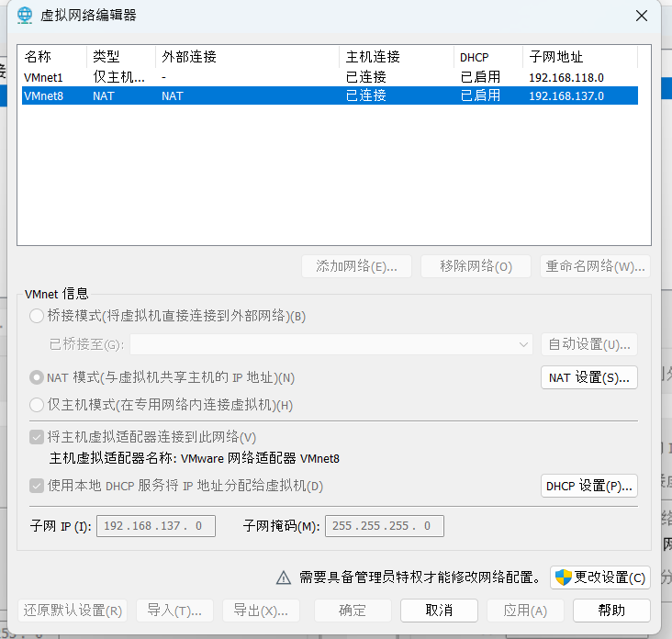This screenshot has width=672, height=639.
Task: Click 移除网络(O) button
Action: (476, 266)
